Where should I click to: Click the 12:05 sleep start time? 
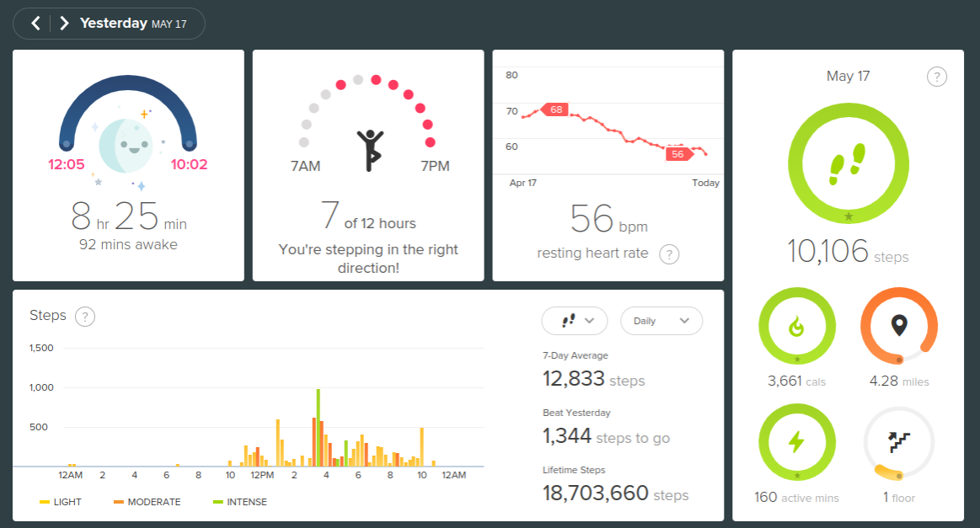[x=67, y=164]
